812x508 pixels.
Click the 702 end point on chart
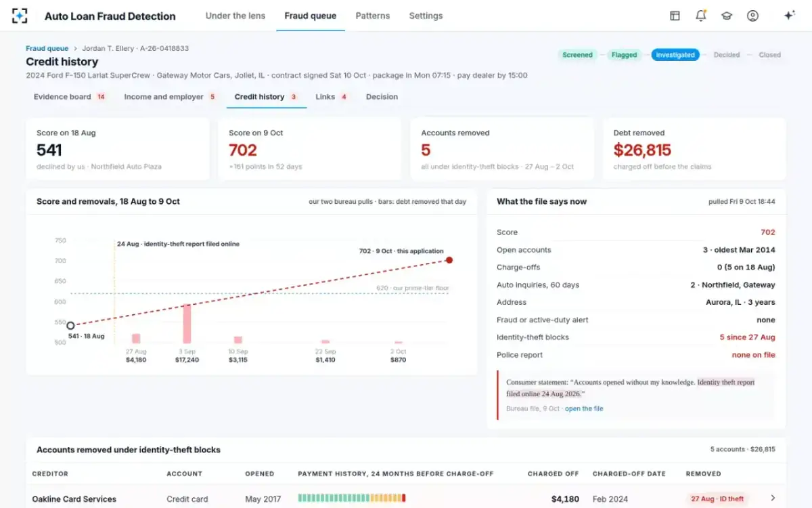point(449,260)
